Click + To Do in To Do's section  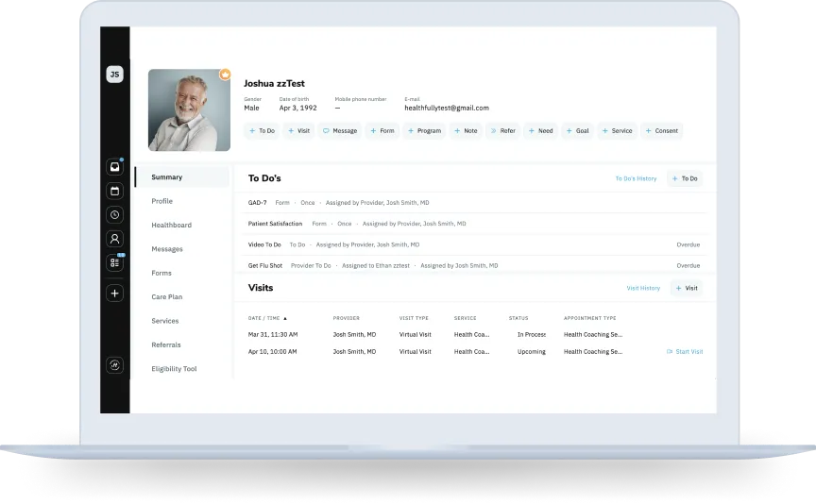pos(685,179)
